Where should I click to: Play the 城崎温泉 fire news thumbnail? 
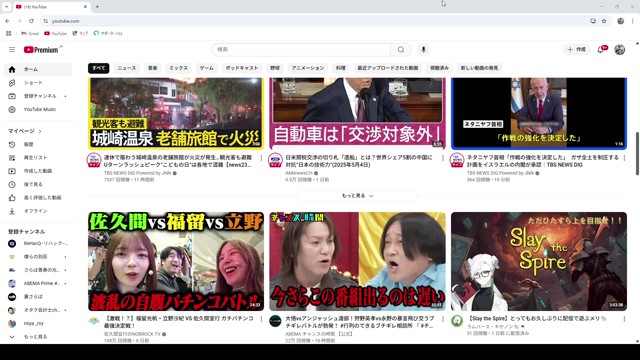[176, 113]
